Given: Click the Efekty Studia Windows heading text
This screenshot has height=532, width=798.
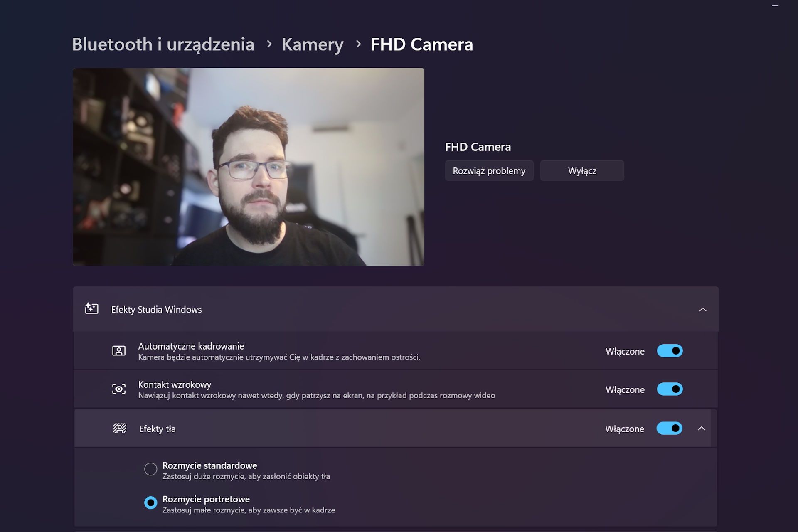Looking at the screenshot, I should [x=156, y=310].
